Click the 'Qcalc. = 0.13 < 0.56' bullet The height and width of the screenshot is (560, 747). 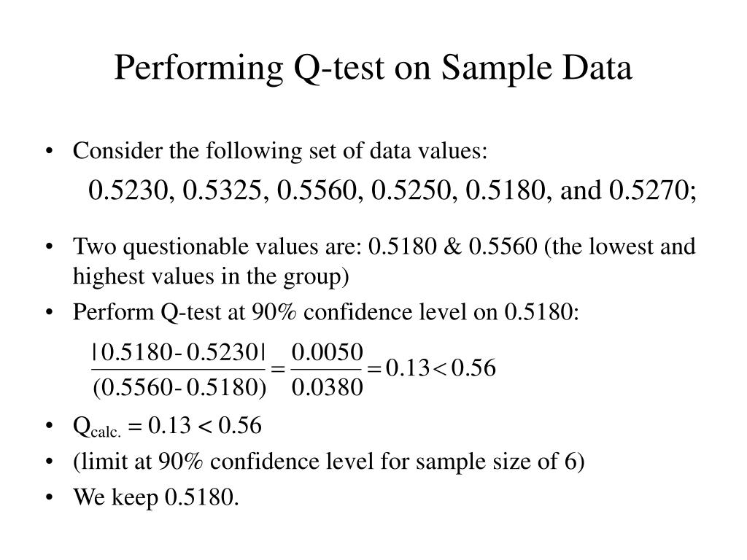coord(167,426)
